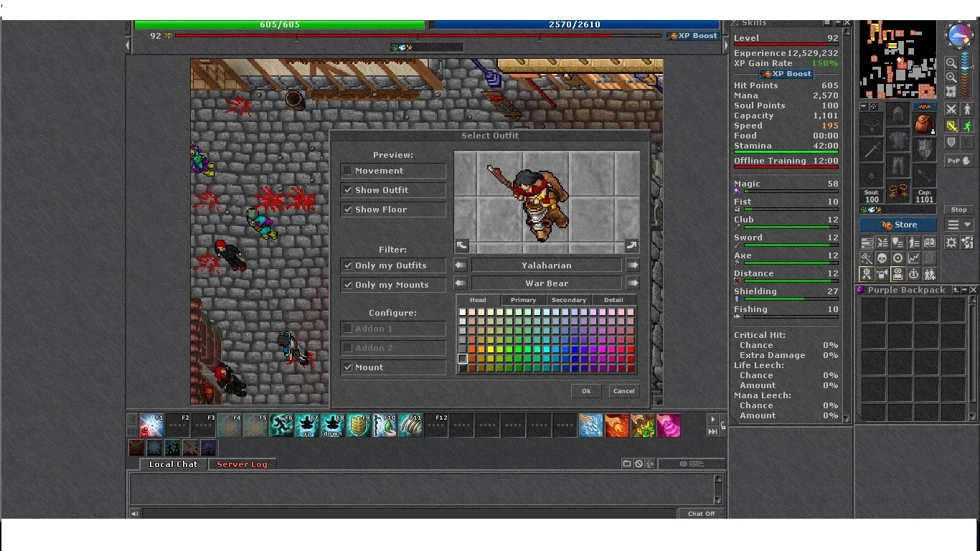Open the hamburger menu dropdown in sidebar
This screenshot has width=980, height=551.
pyautogui.click(x=959, y=225)
